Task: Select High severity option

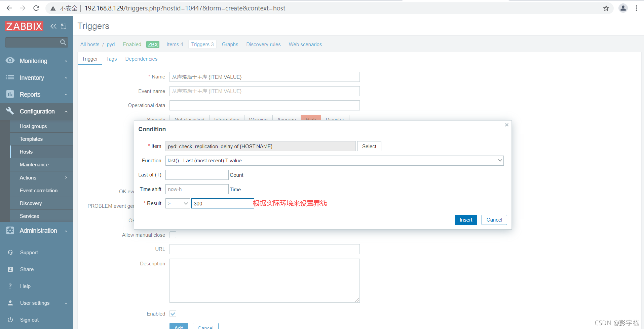Action: (311, 118)
